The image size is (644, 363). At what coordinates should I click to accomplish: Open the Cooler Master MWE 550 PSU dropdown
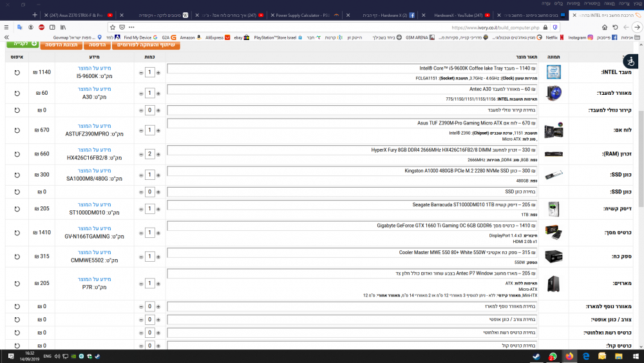[x=352, y=252]
